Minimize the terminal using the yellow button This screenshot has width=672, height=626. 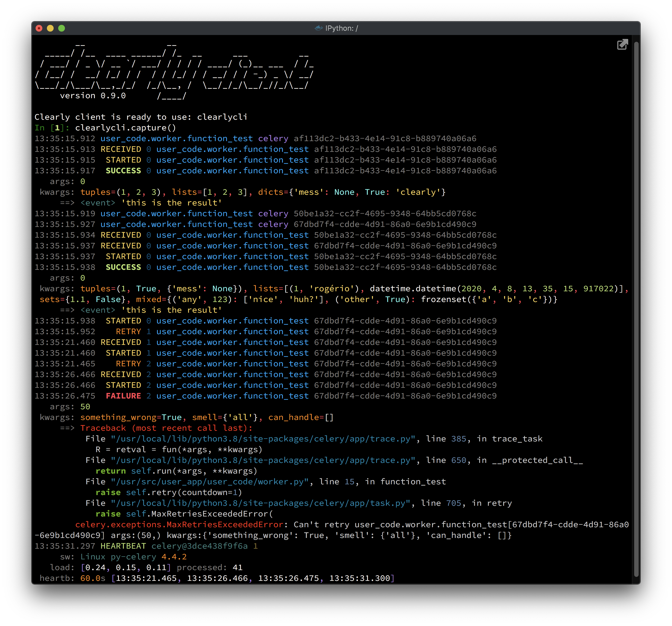point(50,28)
